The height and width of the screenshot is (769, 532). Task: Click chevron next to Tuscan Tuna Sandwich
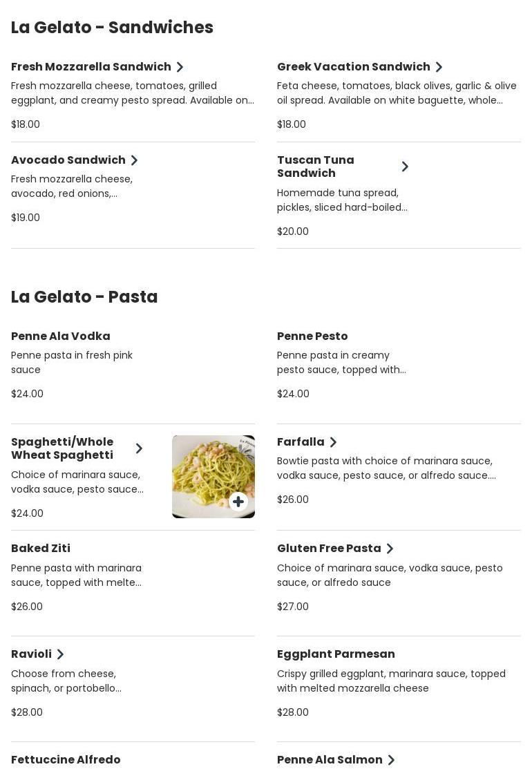click(x=405, y=167)
